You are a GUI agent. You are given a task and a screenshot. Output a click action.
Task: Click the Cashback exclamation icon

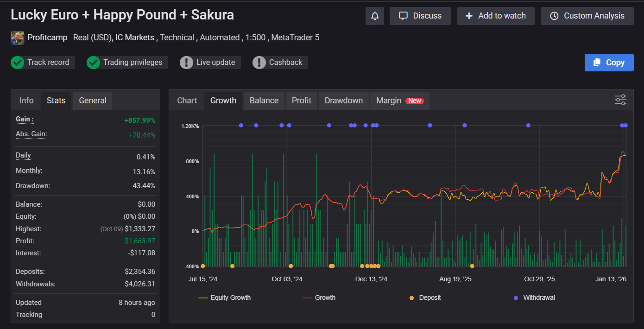point(259,63)
